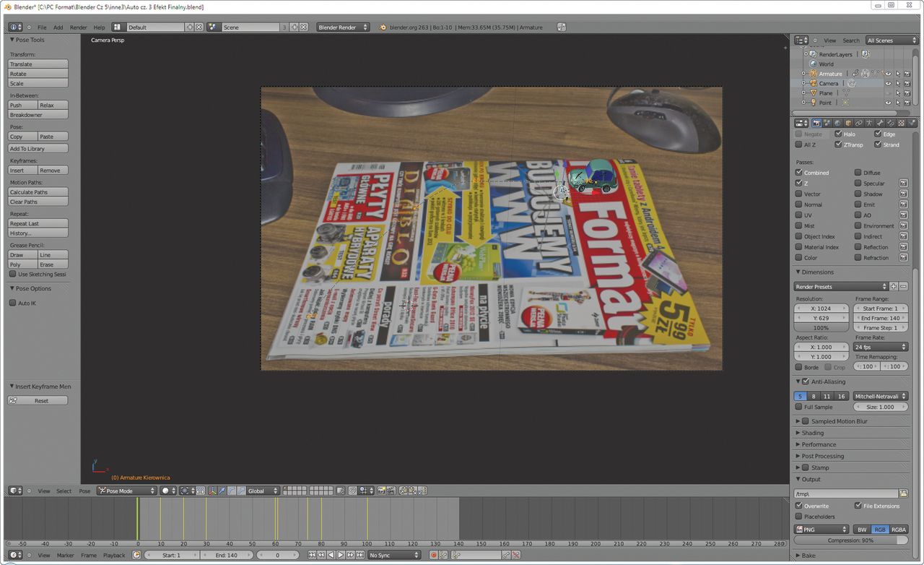Open the Blender Render engine dropdown
Image resolution: width=924 pixels, height=565 pixels.
pos(343,27)
